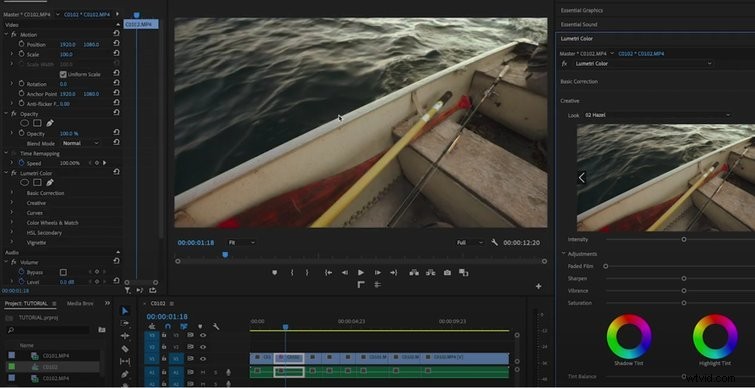
Task: Expand HSL Secondary in Effect Controls
Action: pos(12,233)
